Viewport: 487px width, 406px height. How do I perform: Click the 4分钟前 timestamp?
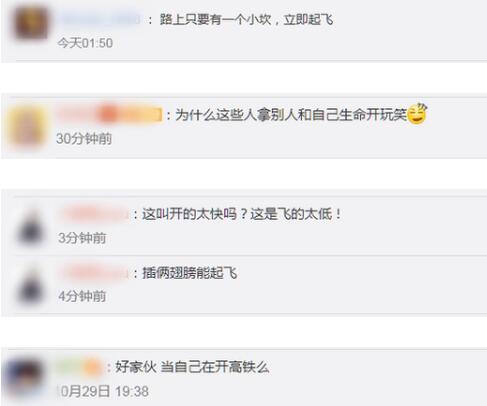[x=82, y=296]
